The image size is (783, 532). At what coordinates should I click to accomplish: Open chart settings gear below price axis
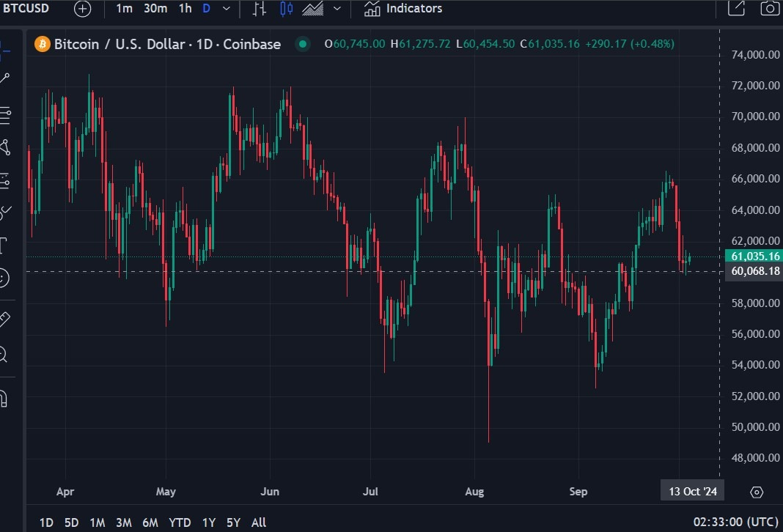click(x=757, y=492)
